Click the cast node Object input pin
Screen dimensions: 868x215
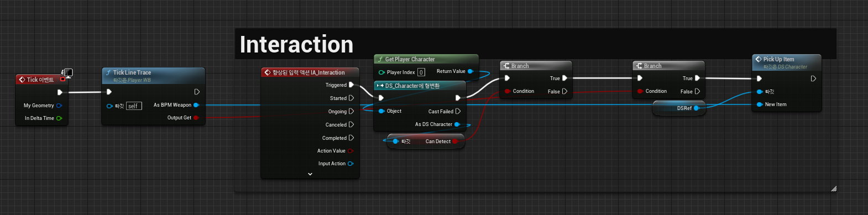click(x=381, y=111)
